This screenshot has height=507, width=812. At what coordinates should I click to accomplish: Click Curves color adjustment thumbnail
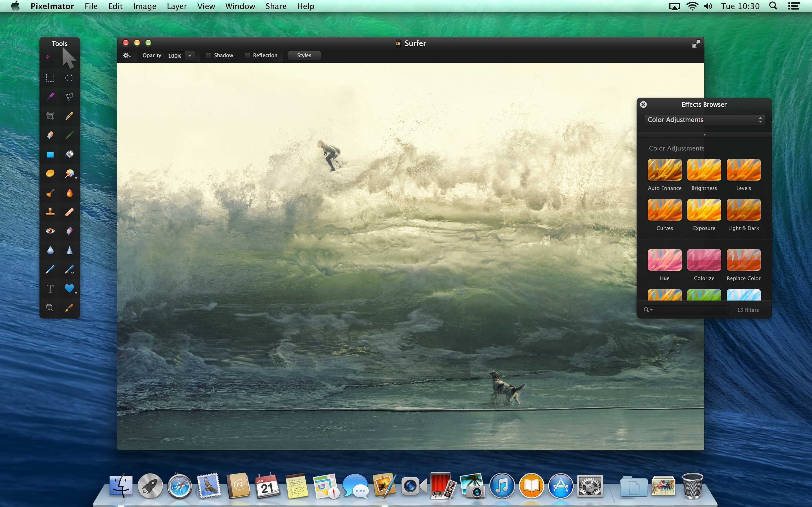[664, 211]
